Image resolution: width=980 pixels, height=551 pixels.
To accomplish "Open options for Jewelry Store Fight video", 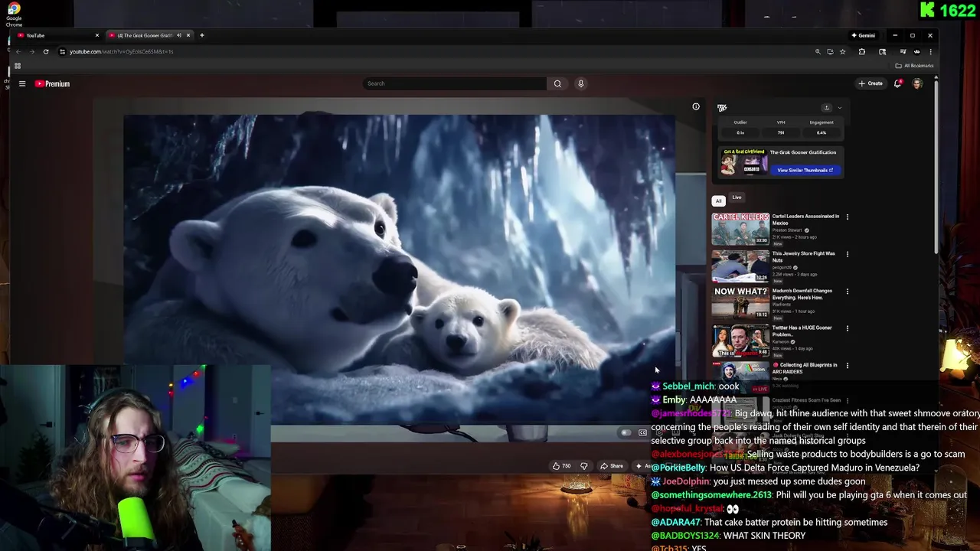I will 847,254.
